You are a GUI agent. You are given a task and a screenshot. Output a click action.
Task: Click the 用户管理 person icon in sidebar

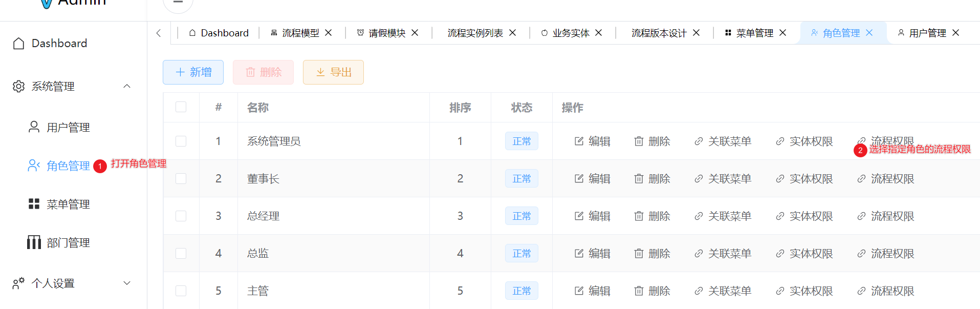point(34,127)
